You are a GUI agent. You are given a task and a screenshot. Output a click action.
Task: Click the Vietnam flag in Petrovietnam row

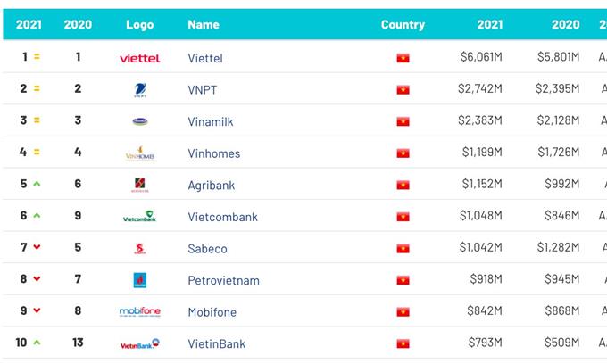tap(403, 280)
